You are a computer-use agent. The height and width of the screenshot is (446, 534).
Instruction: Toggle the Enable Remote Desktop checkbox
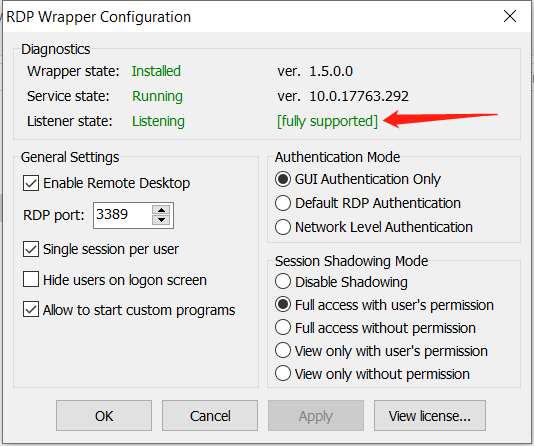click(31, 184)
